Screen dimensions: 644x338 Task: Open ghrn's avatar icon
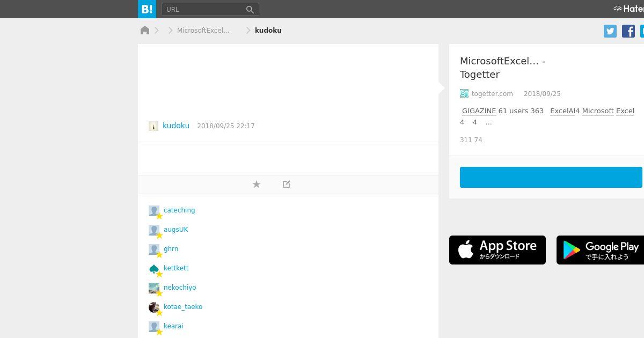(154, 249)
